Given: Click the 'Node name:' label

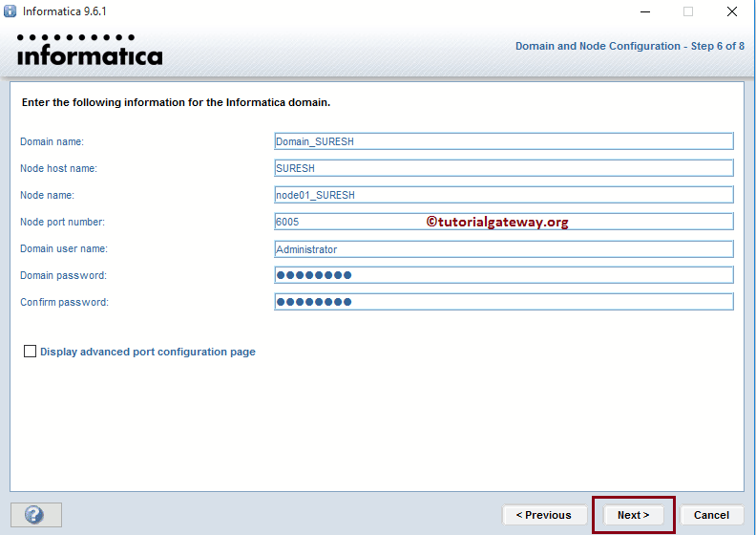Looking at the screenshot, I should [47, 195].
